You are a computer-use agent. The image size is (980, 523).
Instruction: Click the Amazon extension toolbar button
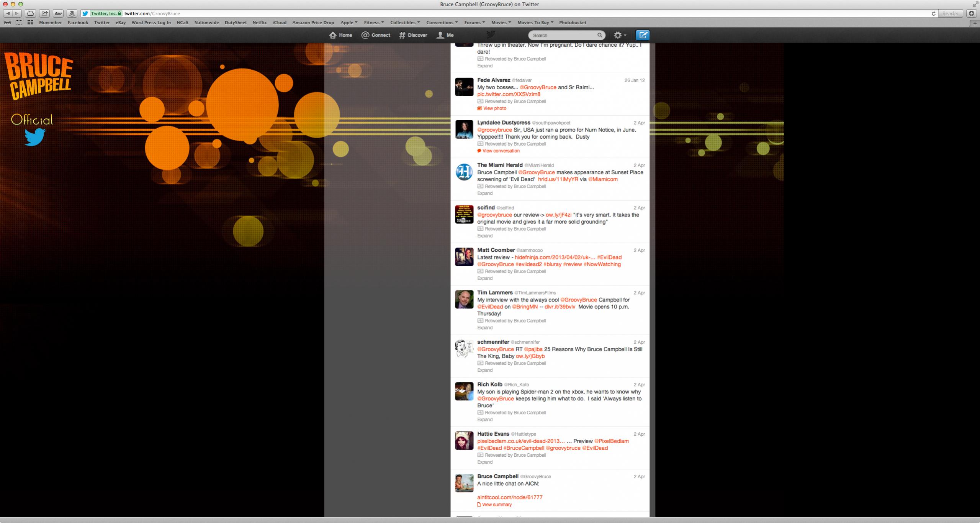72,13
